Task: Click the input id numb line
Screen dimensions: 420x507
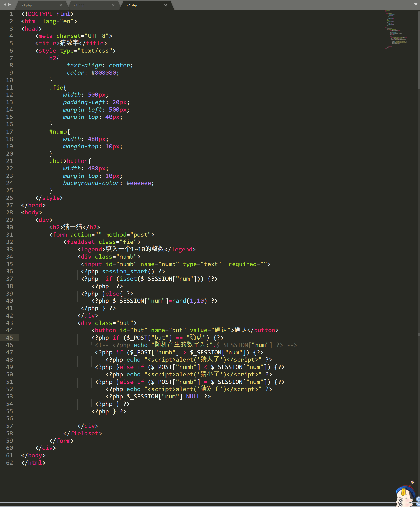Action: click(x=176, y=264)
